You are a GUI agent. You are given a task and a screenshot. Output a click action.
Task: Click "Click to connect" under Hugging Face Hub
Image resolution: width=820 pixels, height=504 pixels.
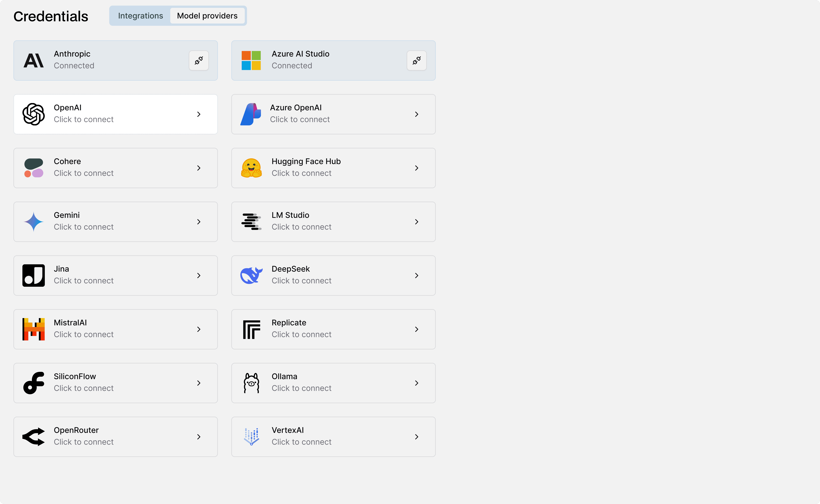click(301, 173)
